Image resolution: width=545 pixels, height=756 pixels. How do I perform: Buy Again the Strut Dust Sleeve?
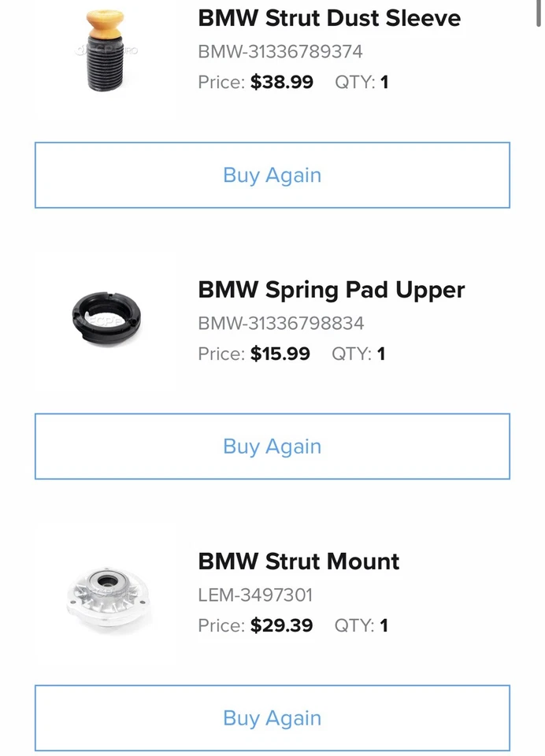pos(272,175)
